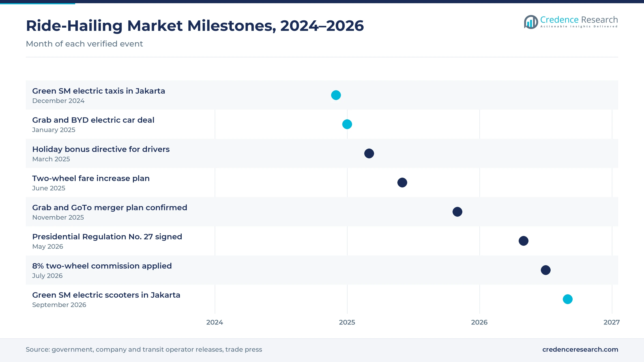Click the 2025 axis label
The width and height of the screenshot is (644, 362).
click(x=347, y=322)
